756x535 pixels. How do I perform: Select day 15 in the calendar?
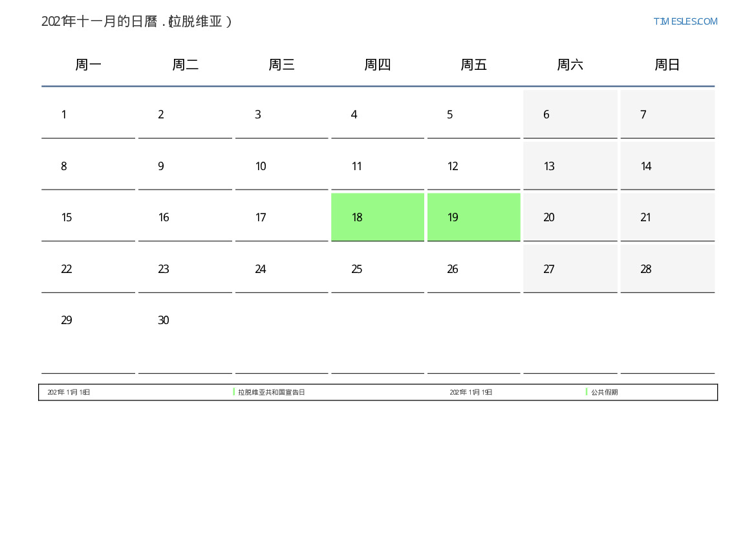tap(88, 217)
